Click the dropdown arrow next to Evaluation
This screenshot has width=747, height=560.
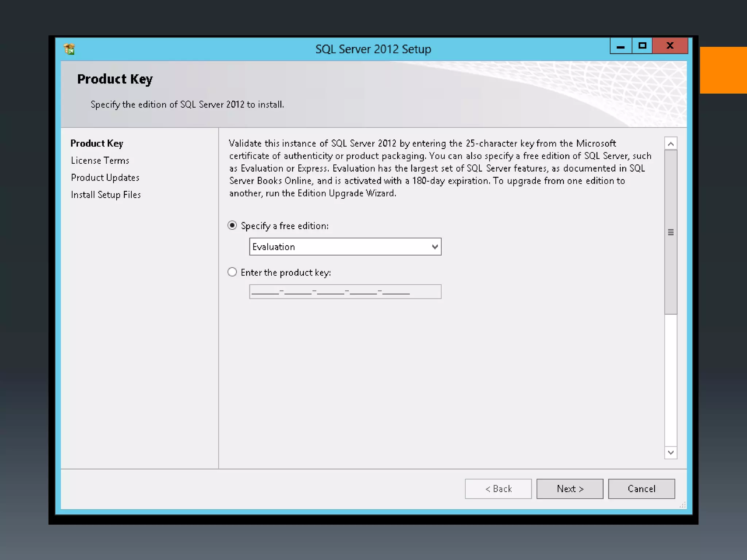[434, 247]
